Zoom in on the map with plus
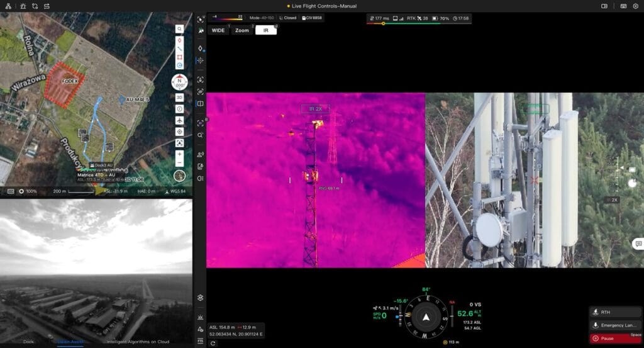The width and height of the screenshot is (644, 348). pos(179,154)
